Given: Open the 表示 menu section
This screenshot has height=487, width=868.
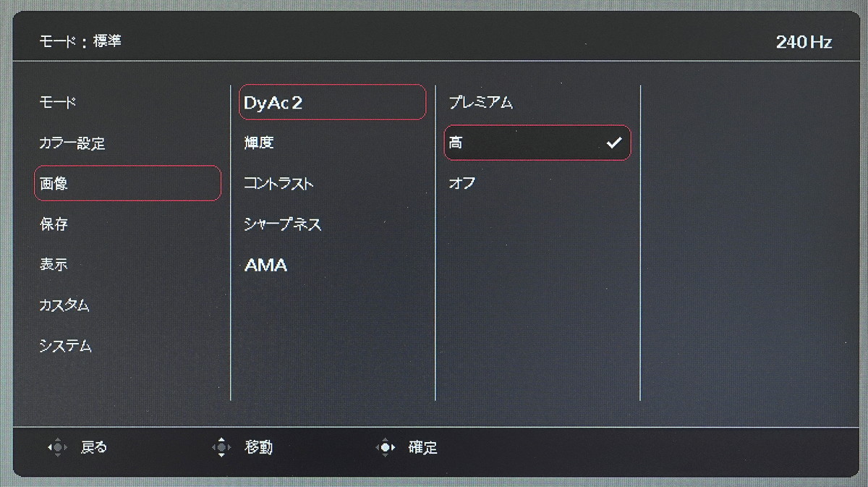Looking at the screenshot, I should (x=127, y=265).
